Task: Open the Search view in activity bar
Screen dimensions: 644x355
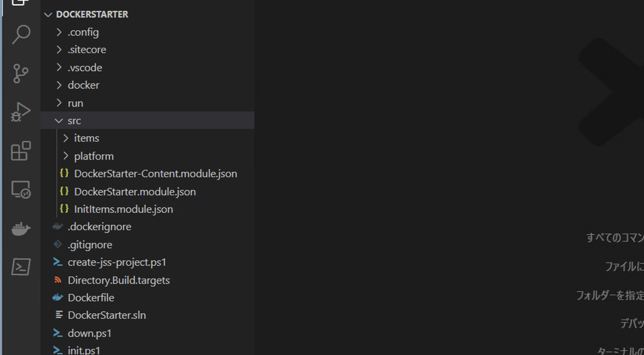Action: (x=21, y=34)
